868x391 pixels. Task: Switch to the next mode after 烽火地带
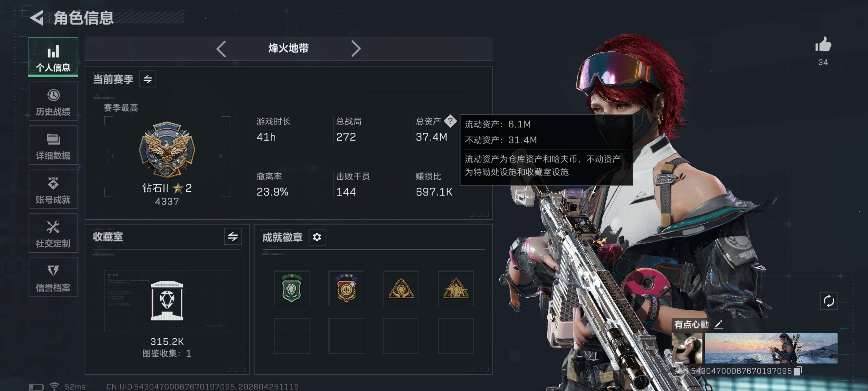pos(356,49)
